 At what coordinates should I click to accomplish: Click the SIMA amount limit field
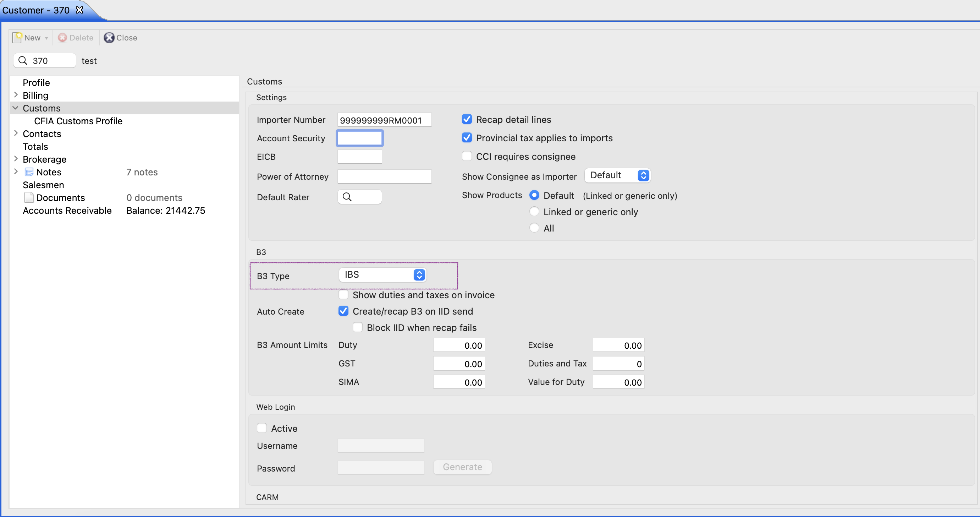pos(459,382)
